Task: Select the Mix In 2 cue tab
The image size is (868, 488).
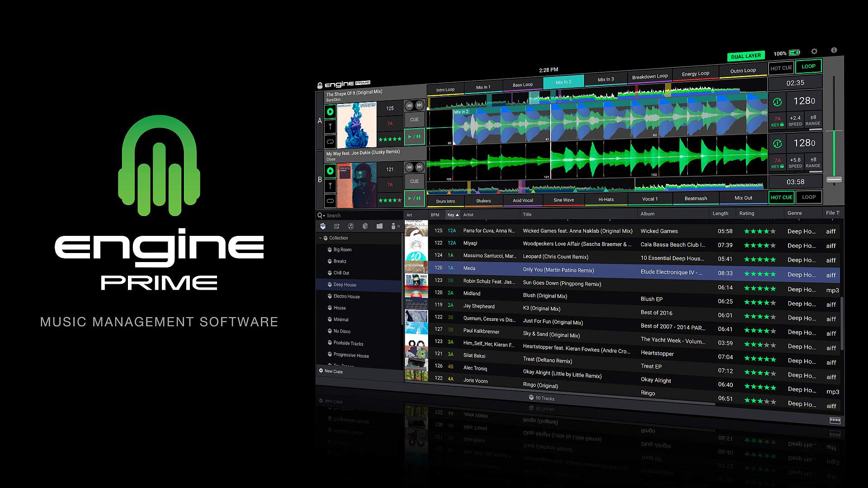Action: [563, 82]
